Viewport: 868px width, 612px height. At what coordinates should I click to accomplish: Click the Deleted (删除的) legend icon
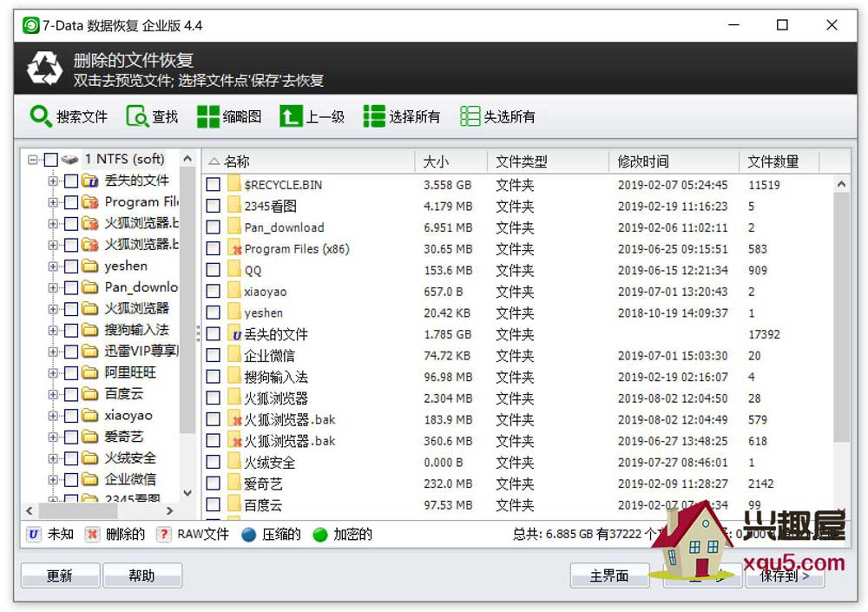click(92, 535)
